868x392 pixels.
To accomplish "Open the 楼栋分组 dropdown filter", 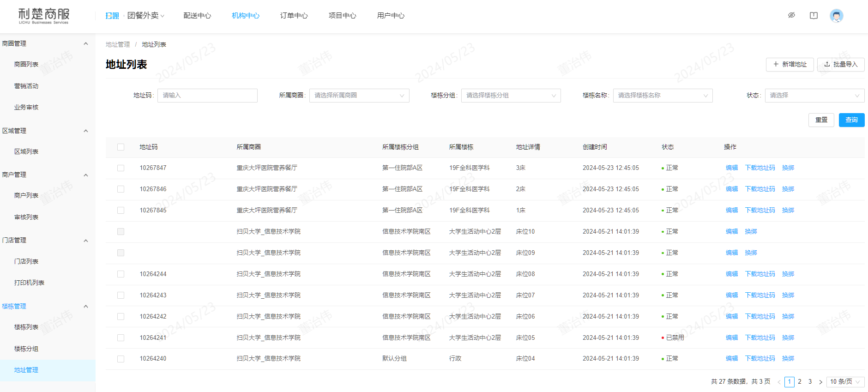I will pos(511,96).
